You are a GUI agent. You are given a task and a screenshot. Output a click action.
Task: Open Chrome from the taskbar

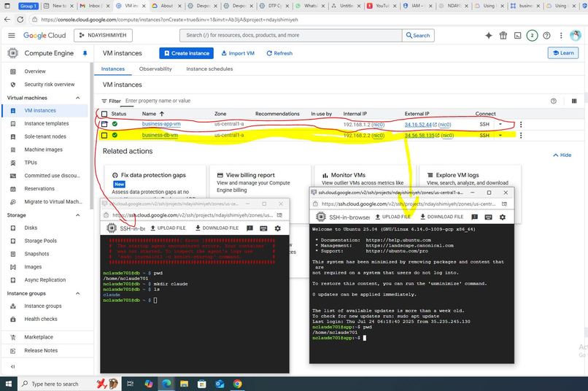coord(237,384)
